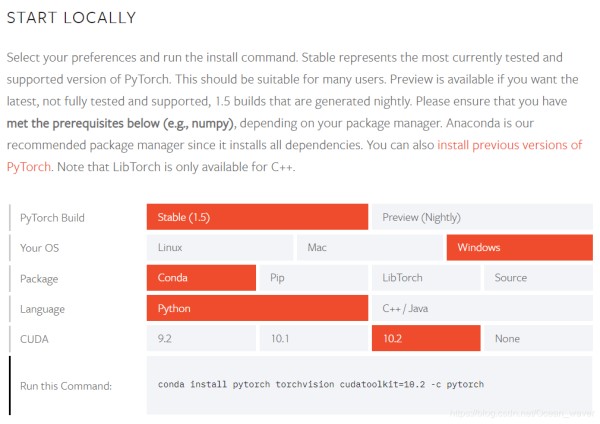Viewport: 600px width, 424px height.
Task: Select CUDA 10.2 option
Action: point(426,338)
